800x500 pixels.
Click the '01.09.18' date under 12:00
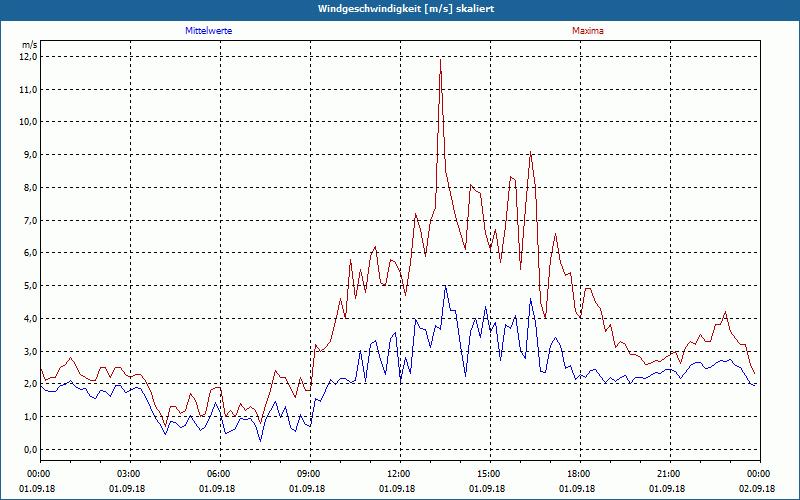[397, 489]
